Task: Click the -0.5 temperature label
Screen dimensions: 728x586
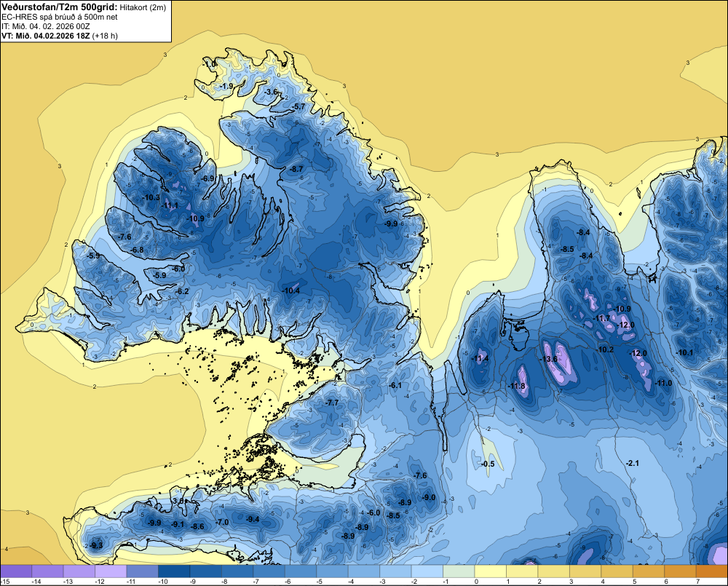Action: tap(488, 464)
